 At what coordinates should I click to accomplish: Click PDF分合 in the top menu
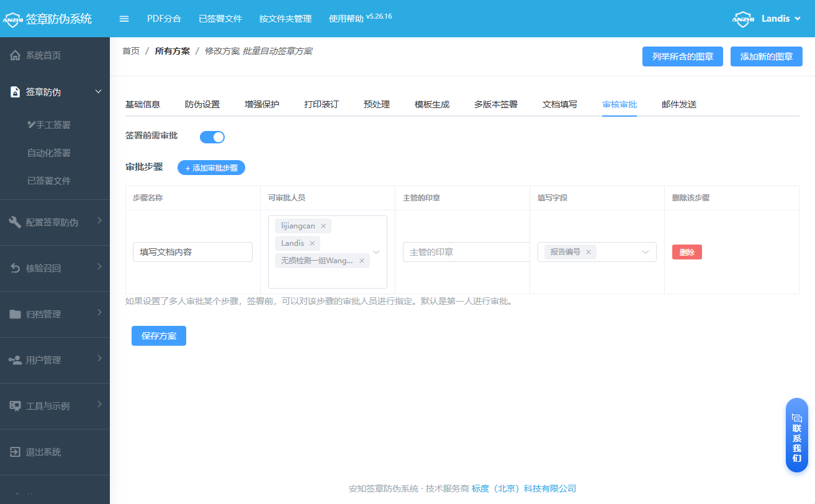pos(165,19)
